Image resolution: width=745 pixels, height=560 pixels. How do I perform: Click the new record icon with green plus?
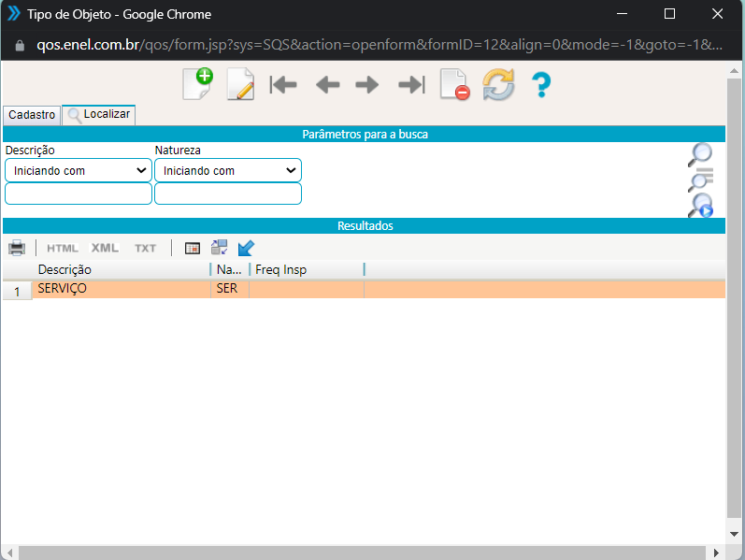[x=197, y=85]
